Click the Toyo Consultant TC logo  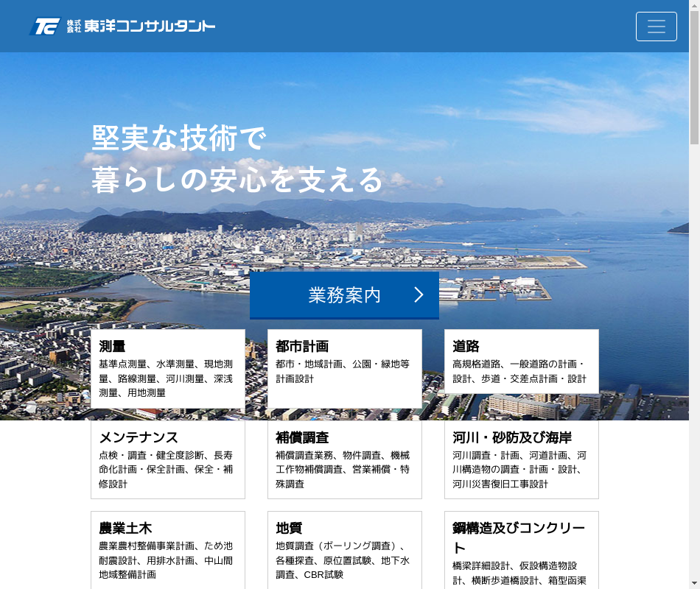[44, 27]
